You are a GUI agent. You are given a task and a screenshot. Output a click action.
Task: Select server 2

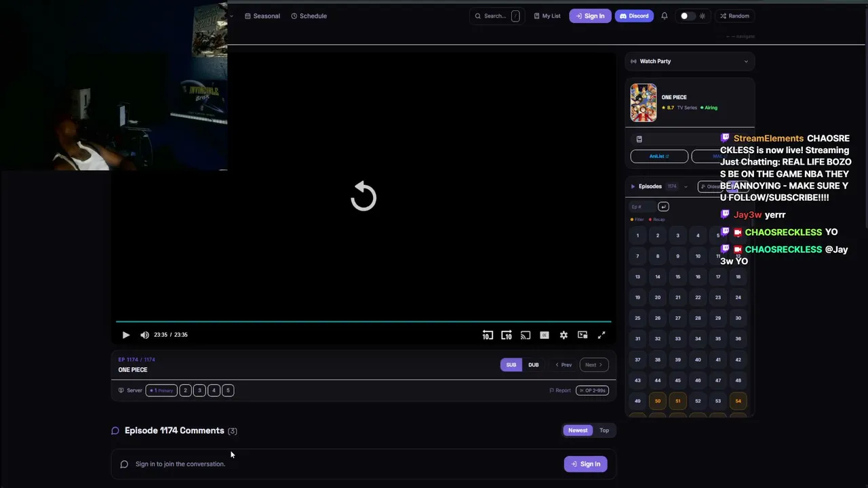click(185, 390)
